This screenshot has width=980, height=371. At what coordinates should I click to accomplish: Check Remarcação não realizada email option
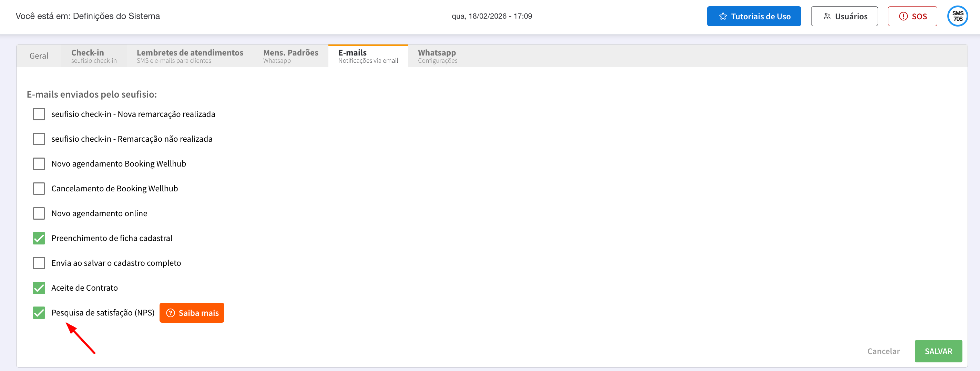(x=39, y=139)
